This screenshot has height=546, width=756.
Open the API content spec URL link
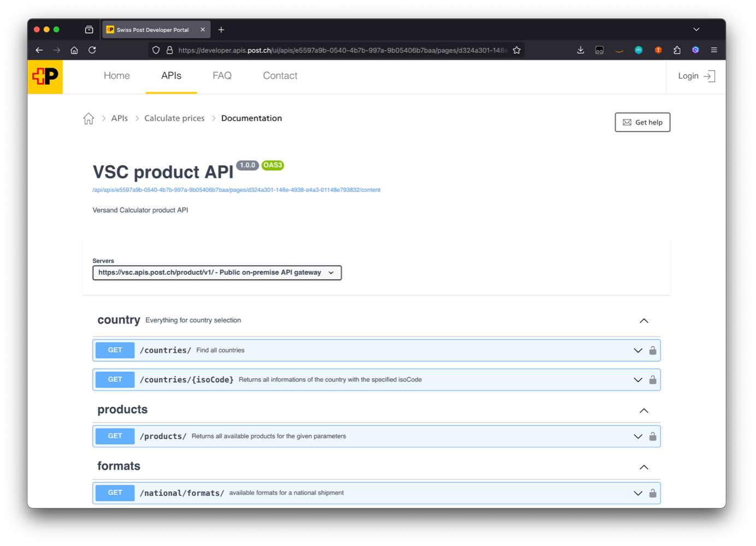pyautogui.click(x=237, y=190)
